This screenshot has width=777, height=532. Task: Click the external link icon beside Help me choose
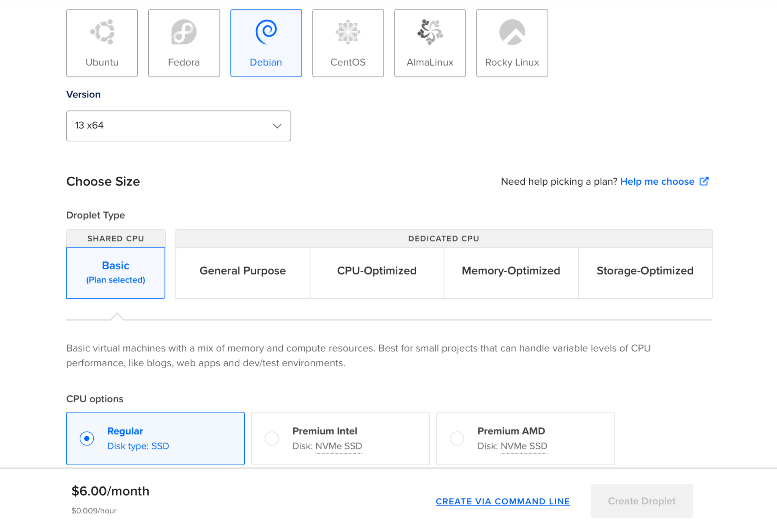[x=704, y=181]
